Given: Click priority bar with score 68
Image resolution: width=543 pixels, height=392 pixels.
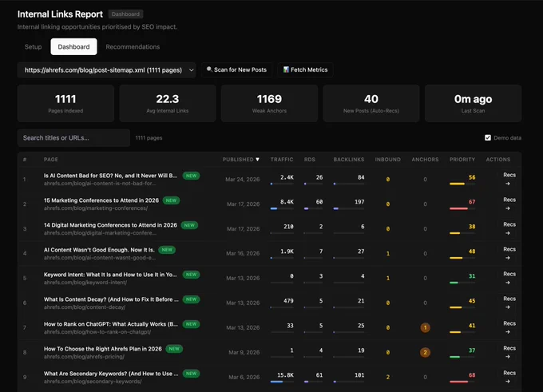Looking at the screenshot, I should point(462,382).
